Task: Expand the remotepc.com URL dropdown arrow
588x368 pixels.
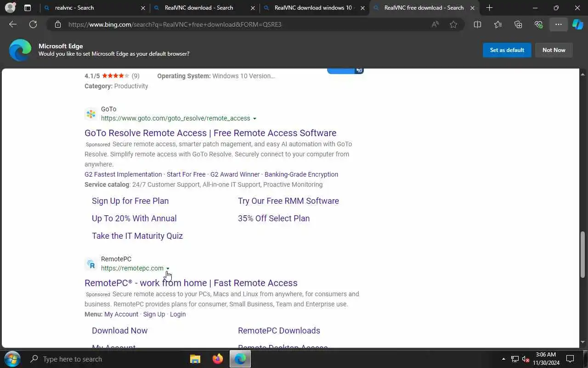Action: pyautogui.click(x=168, y=269)
